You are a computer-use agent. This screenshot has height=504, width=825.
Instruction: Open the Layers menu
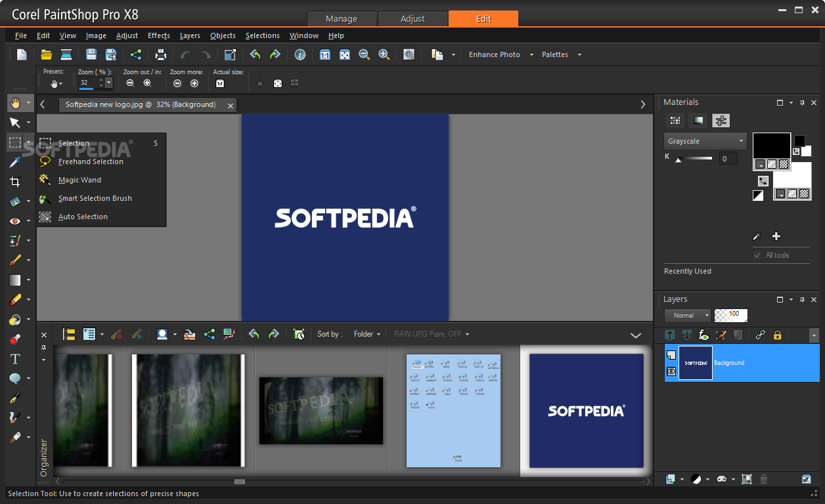[x=190, y=35]
